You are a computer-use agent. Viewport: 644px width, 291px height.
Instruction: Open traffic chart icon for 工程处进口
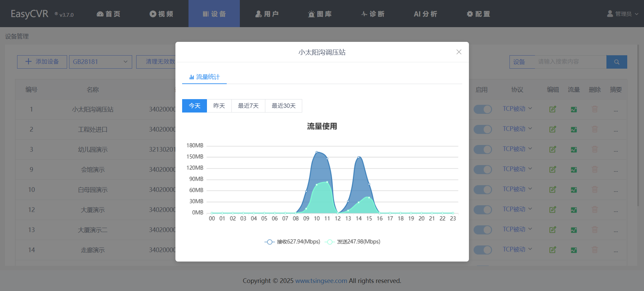click(x=574, y=129)
